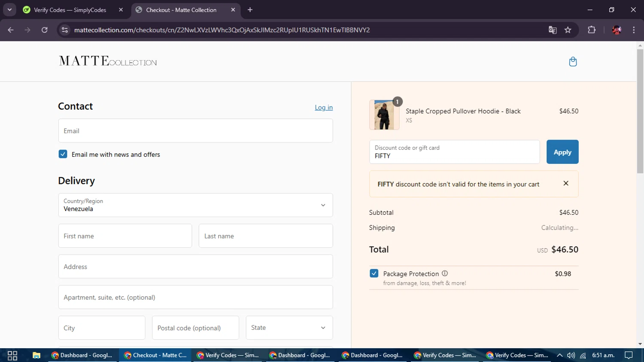Dismiss the FIFTY discount error message
The width and height of the screenshot is (644, 362).
[x=566, y=183]
